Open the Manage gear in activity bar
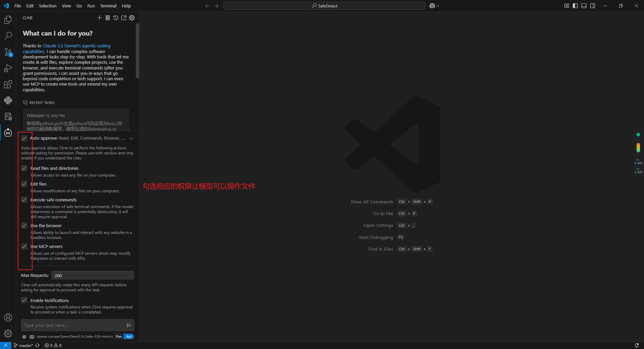Image resolution: width=644 pixels, height=349 pixels. point(8,334)
